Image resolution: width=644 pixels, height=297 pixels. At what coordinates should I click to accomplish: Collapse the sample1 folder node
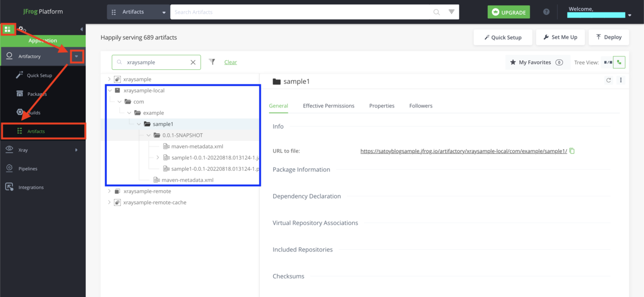[x=138, y=124]
